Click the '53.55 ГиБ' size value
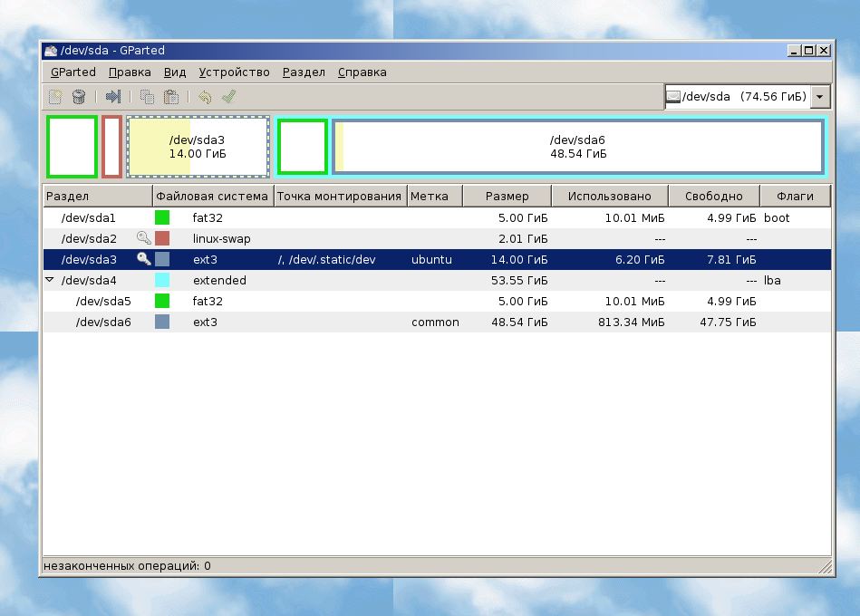860x616 pixels. [519, 280]
